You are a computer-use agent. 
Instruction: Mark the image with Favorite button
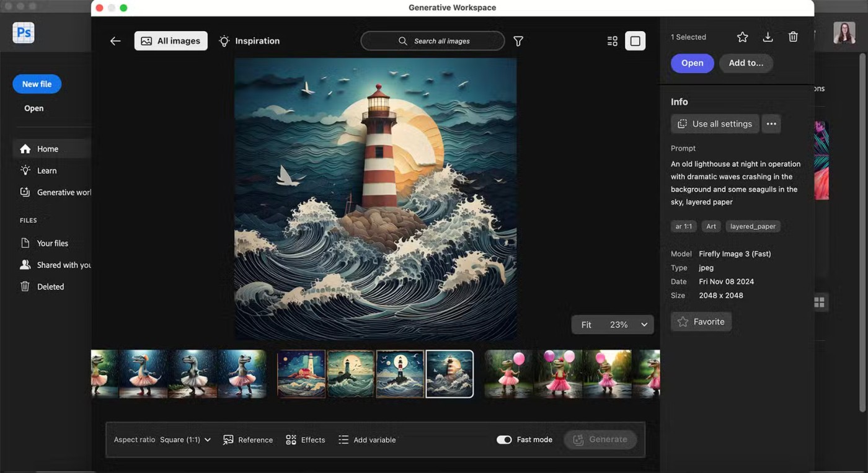(701, 322)
